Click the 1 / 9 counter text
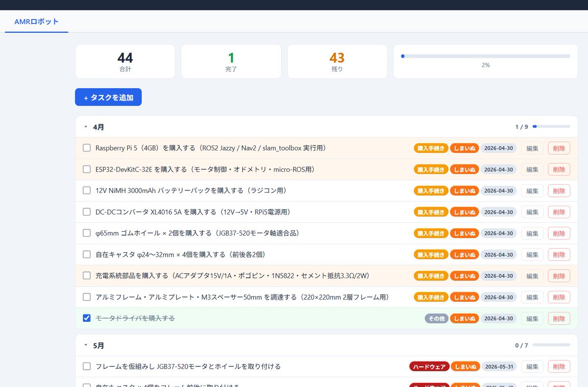The image size is (588, 387). 522,127
